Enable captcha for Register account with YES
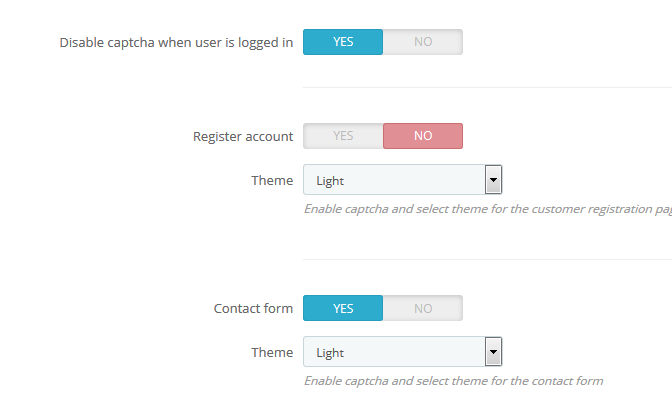Image resolution: width=672 pixels, height=417 pixels. (343, 136)
